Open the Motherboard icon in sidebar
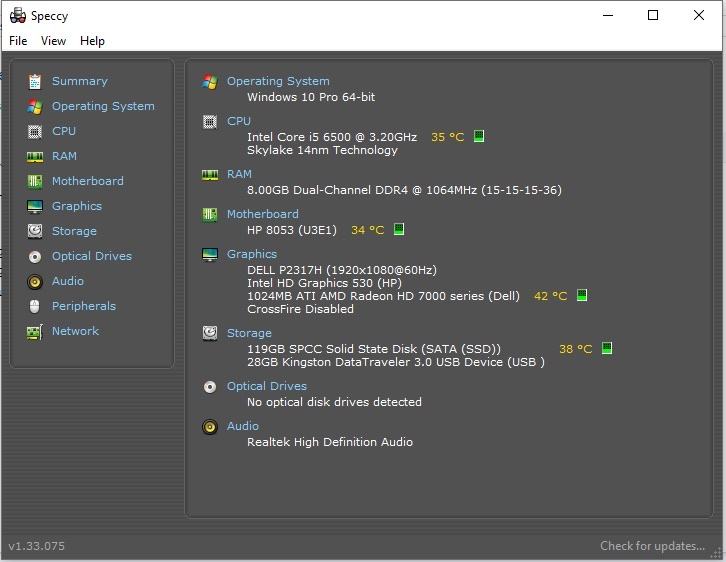This screenshot has height=562, width=726. (35, 181)
